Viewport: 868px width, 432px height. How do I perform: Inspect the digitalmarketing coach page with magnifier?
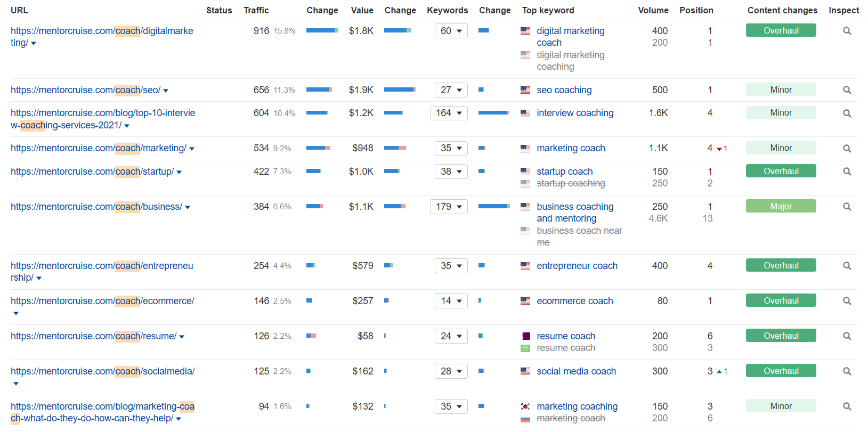pyautogui.click(x=847, y=31)
